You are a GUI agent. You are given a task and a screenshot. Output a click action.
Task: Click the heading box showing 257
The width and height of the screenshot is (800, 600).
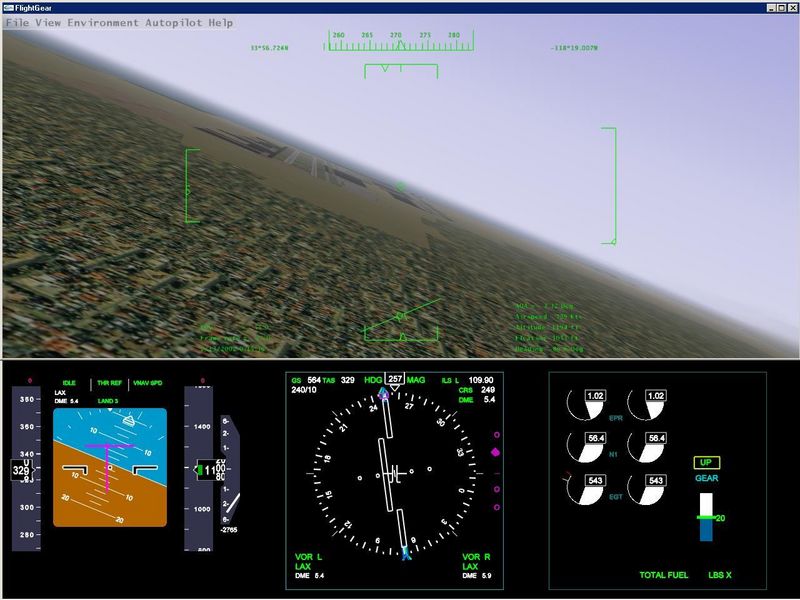[x=396, y=380]
